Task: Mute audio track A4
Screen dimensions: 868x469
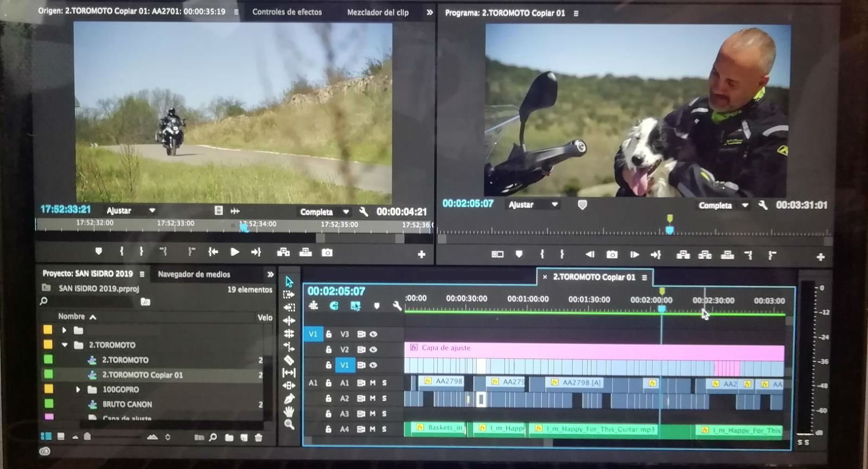Action: pos(373,429)
